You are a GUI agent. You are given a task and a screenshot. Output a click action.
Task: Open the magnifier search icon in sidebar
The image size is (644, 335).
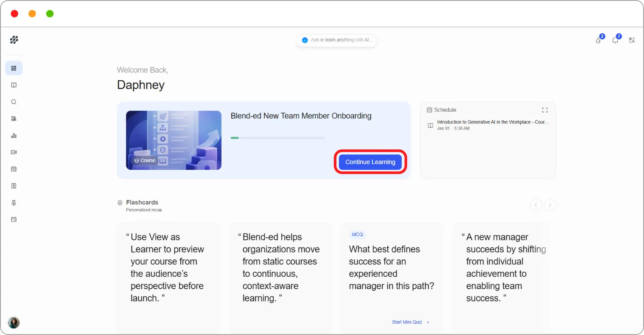(14, 102)
